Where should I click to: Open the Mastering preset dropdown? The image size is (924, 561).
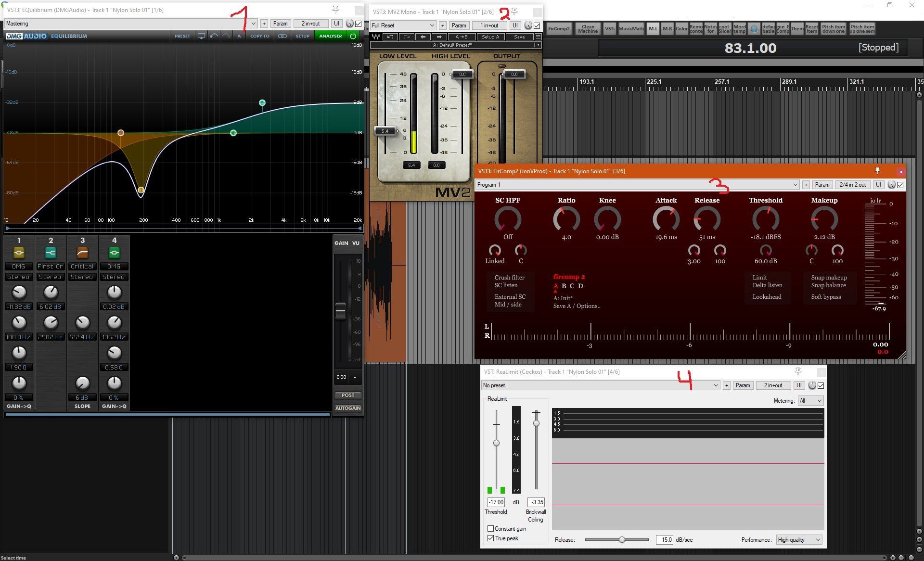(253, 24)
